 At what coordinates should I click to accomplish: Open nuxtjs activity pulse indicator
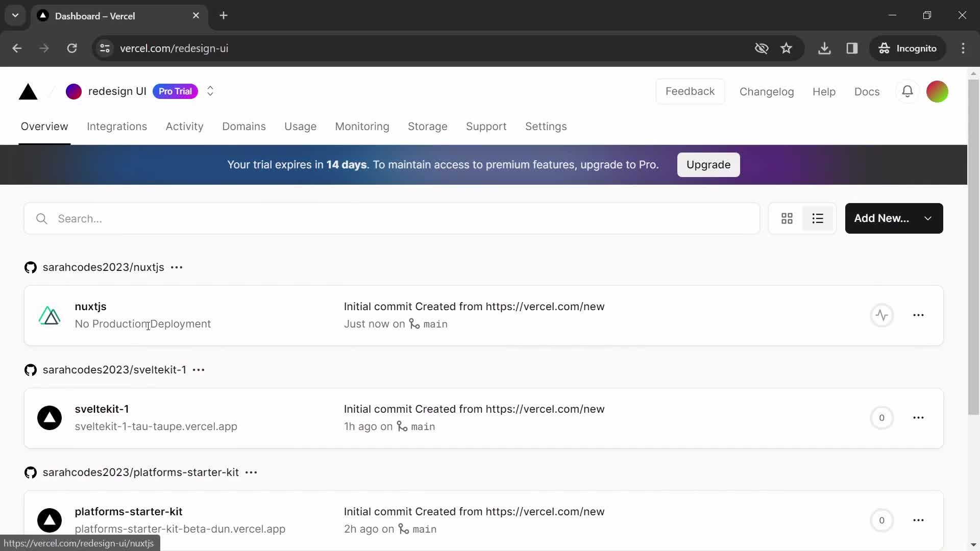tap(881, 315)
